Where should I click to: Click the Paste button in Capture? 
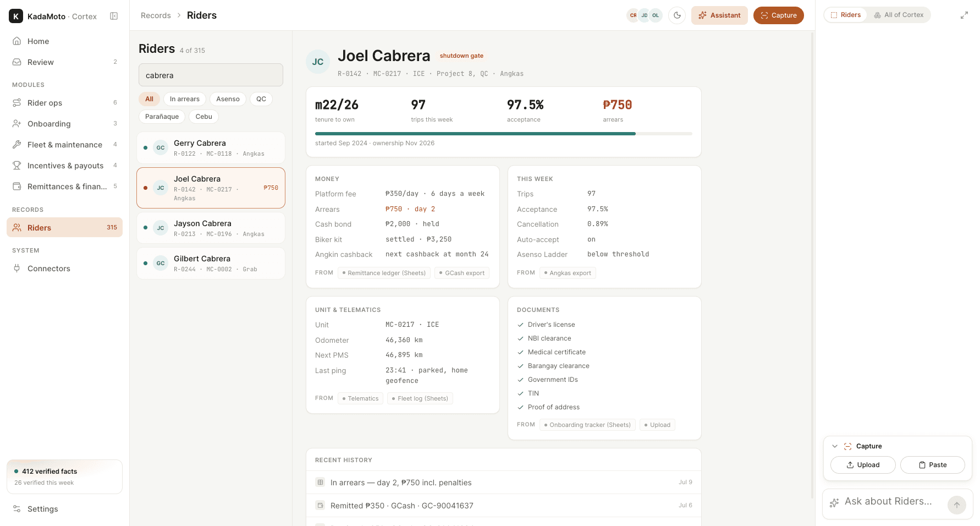(932, 465)
